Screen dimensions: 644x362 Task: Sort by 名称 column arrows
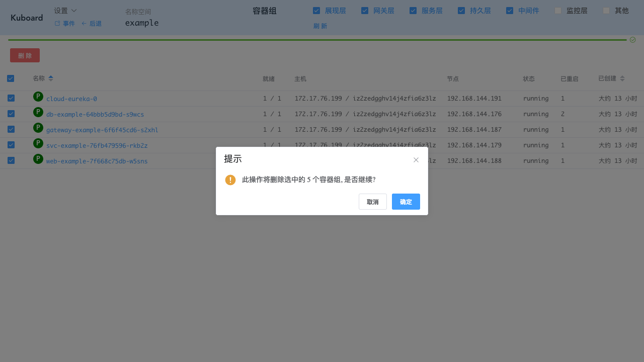pos(51,78)
